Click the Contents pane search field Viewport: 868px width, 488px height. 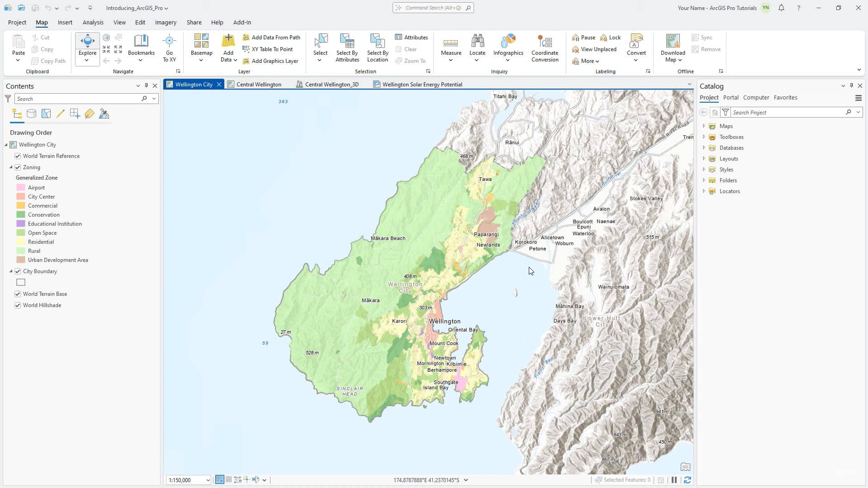pyautogui.click(x=78, y=99)
